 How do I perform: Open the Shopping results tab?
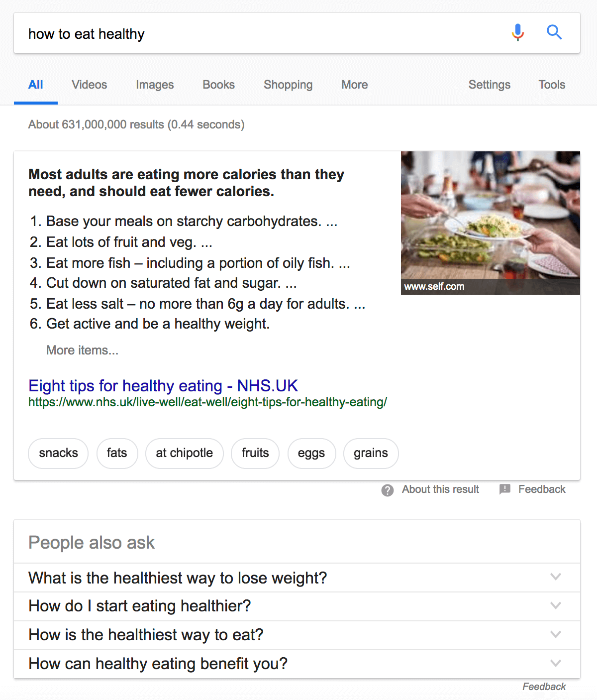[x=288, y=85]
